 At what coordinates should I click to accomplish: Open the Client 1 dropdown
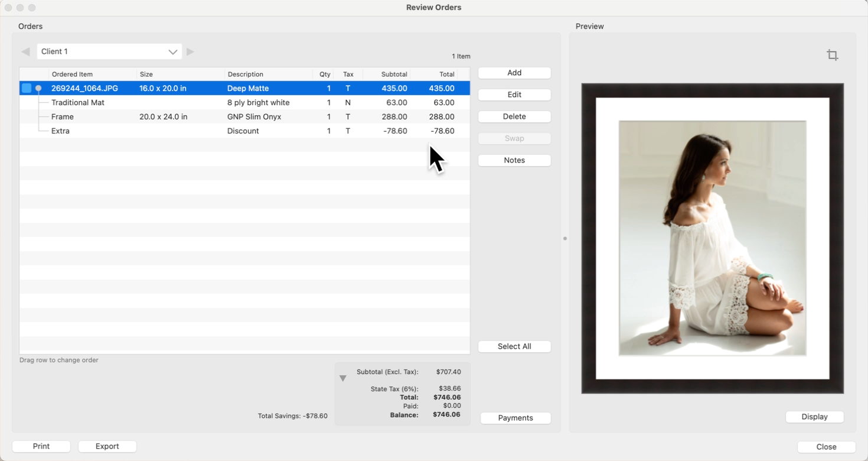(109, 52)
